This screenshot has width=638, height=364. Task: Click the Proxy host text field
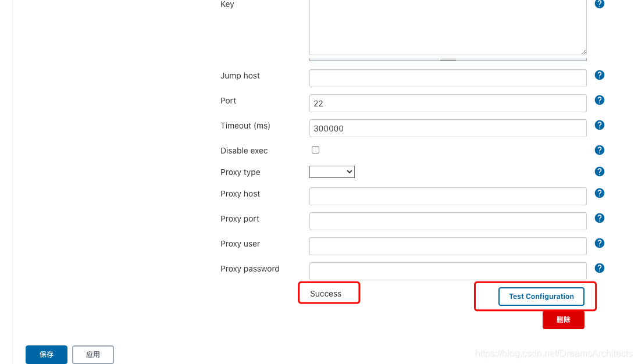pos(448,196)
